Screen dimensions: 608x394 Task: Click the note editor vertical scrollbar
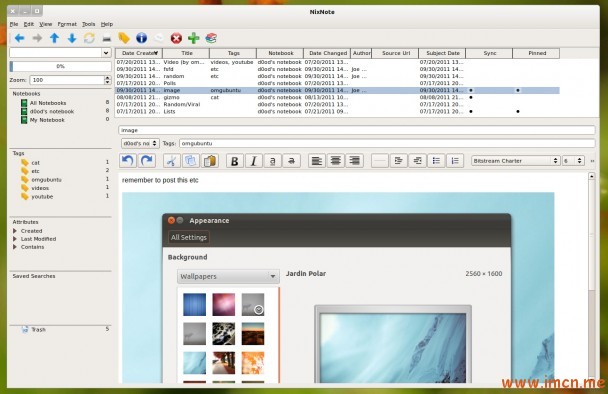click(x=591, y=278)
